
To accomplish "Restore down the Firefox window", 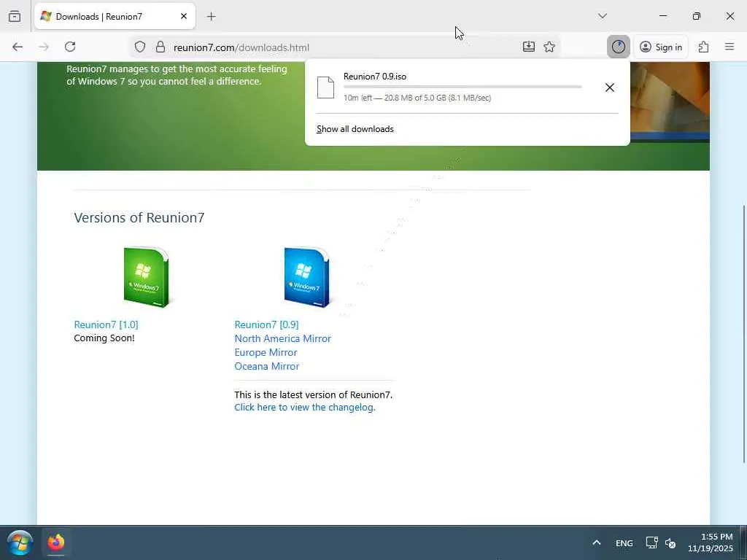I will (x=697, y=16).
